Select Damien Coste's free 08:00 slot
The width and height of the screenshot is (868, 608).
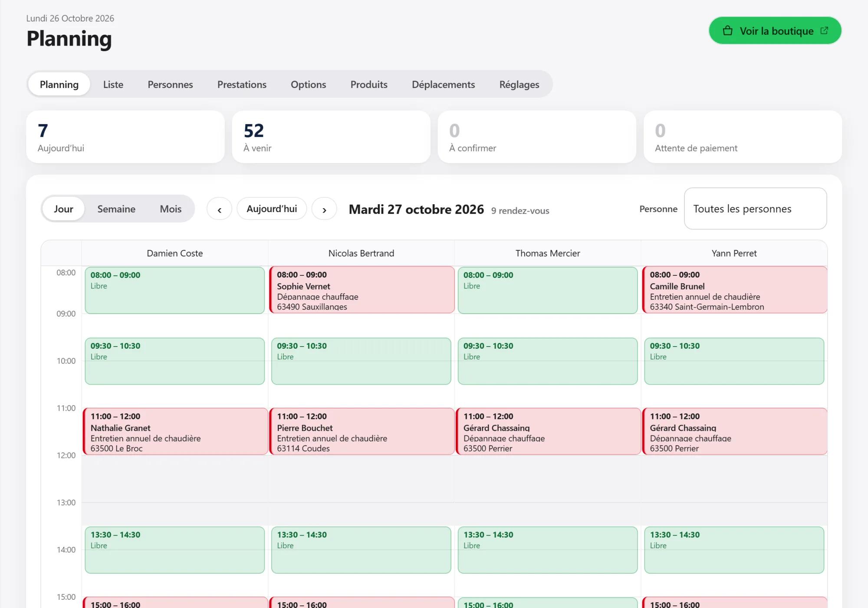[x=174, y=290]
